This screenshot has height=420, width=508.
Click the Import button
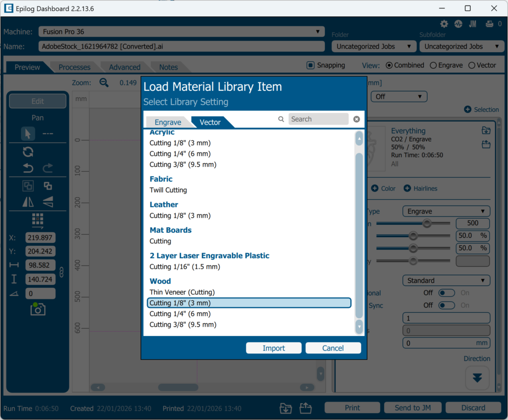[x=274, y=348]
